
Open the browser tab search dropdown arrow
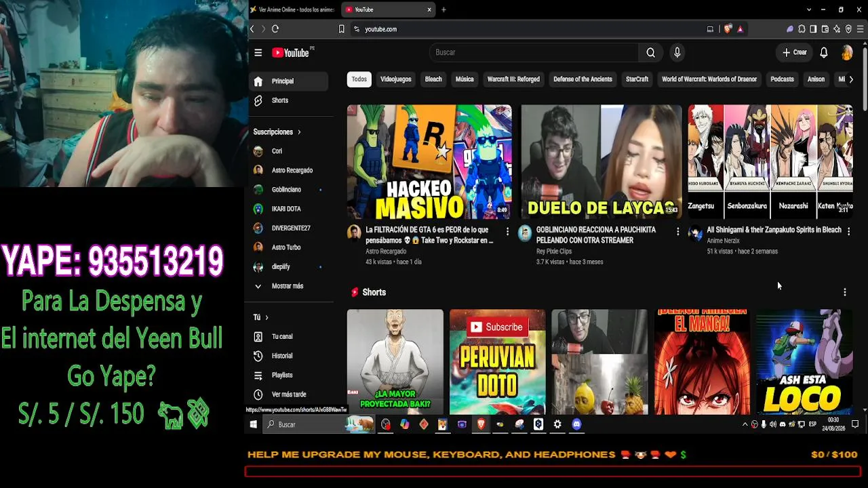tap(809, 9)
